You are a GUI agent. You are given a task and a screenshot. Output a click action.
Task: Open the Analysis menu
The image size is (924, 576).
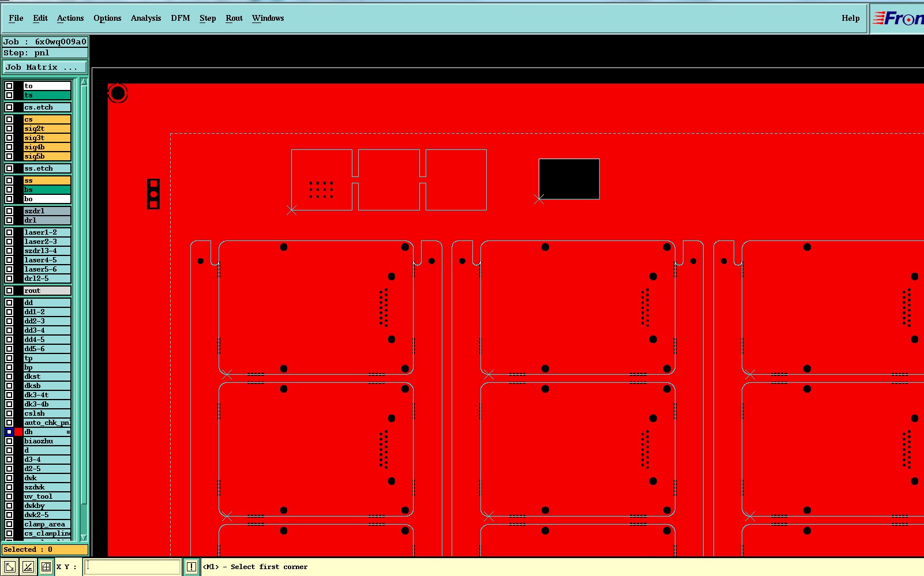(146, 18)
